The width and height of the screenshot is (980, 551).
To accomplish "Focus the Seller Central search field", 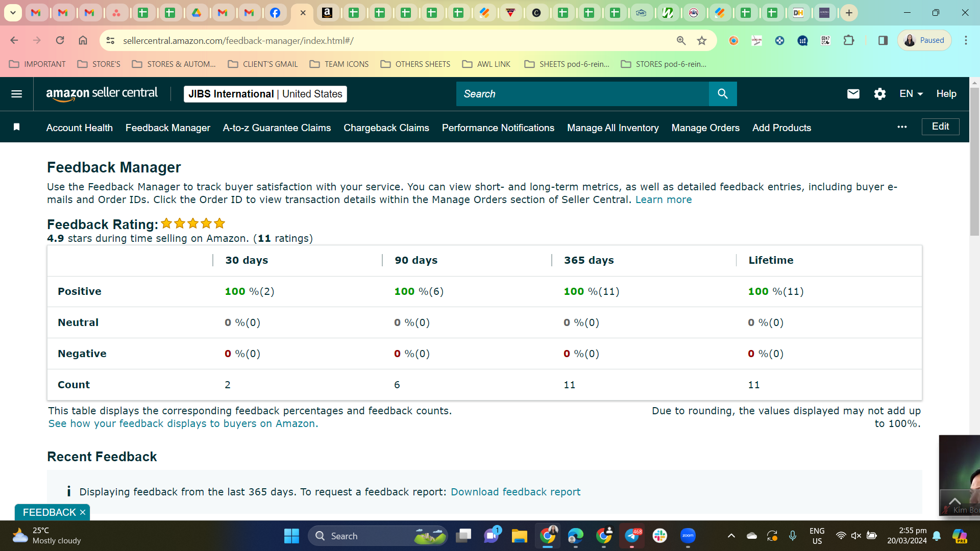I will click(x=582, y=94).
